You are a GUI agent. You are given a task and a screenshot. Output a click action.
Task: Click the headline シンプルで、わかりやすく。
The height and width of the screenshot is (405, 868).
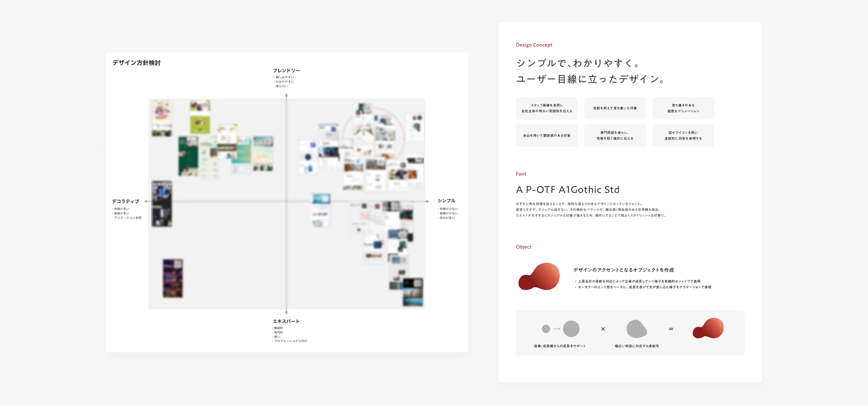pos(579,63)
